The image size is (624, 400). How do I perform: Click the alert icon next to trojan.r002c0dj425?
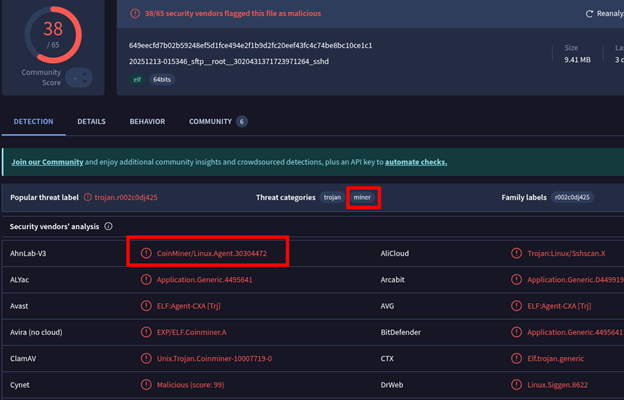coord(87,198)
